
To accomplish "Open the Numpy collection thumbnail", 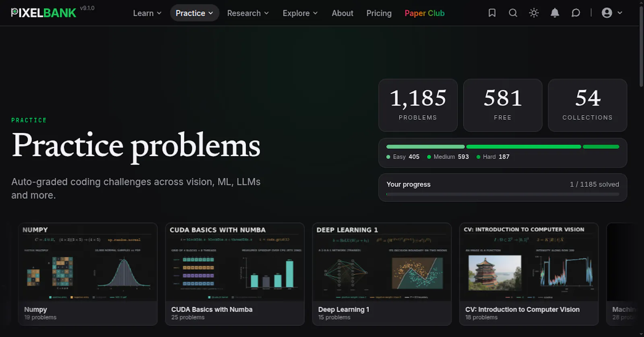I will click(88, 262).
